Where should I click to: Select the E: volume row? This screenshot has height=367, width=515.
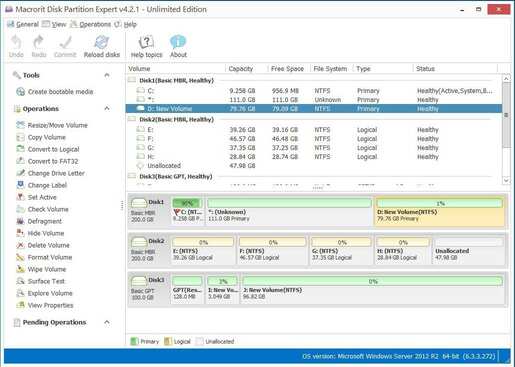(314, 130)
